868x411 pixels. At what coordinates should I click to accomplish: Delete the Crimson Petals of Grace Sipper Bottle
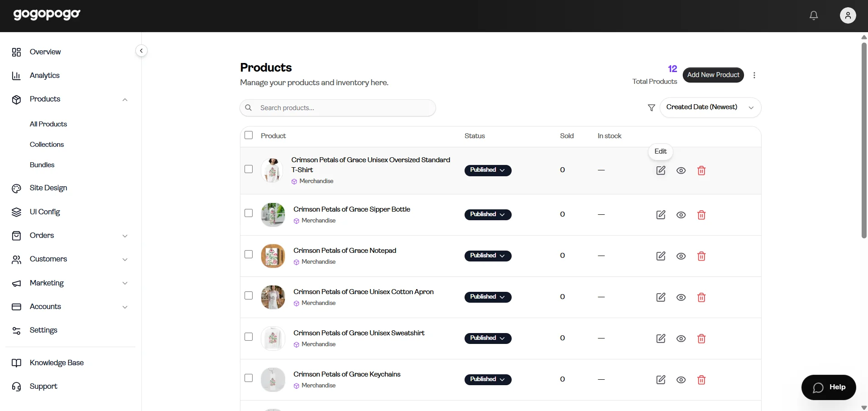tap(701, 215)
